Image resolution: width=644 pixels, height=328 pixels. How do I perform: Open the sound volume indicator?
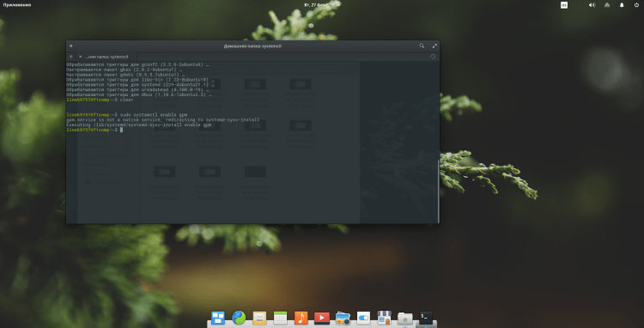click(592, 5)
